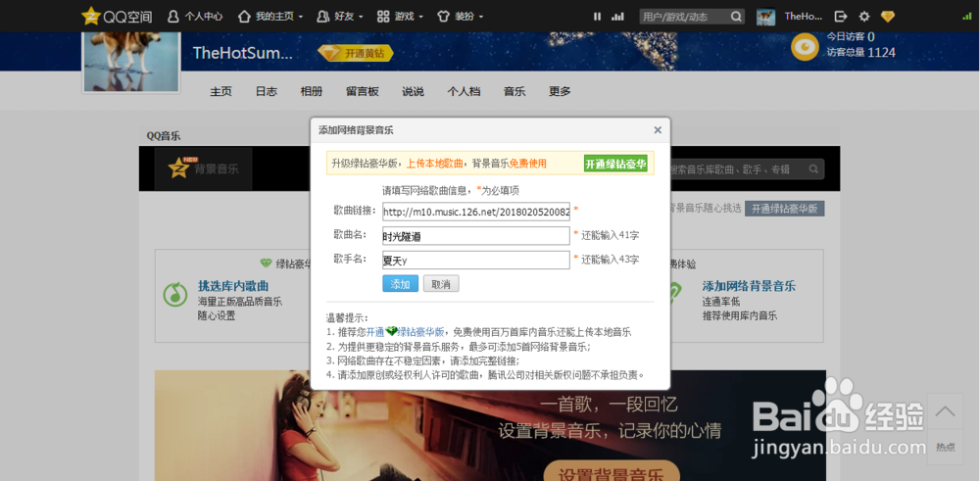Open the 更多 tab
This screenshot has width=980, height=481.
click(560, 92)
